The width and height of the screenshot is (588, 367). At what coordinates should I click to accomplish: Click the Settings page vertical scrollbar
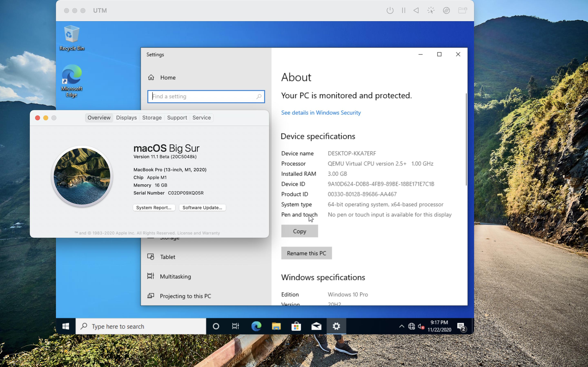tap(466, 140)
